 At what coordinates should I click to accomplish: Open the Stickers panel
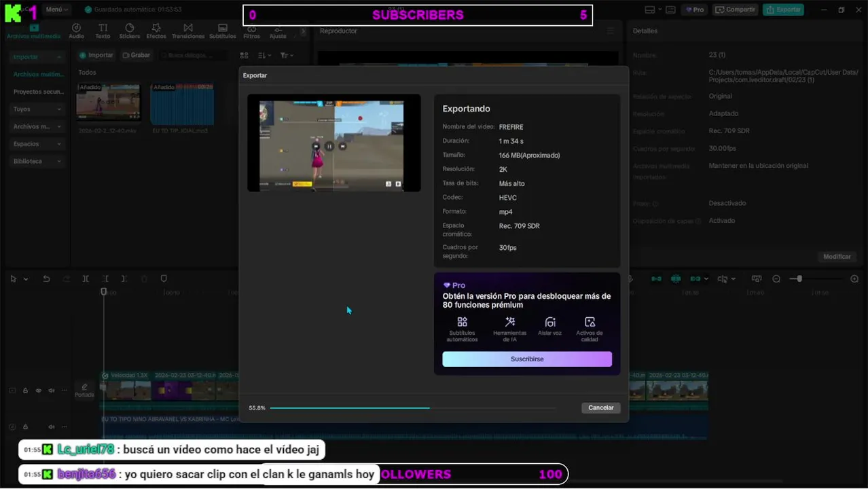point(129,31)
